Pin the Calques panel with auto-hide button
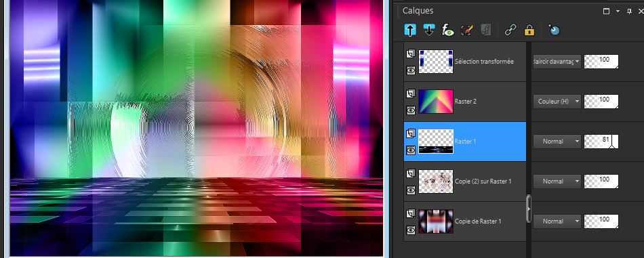Image resolution: width=644 pixels, height=258 pixels. point(629,12)
